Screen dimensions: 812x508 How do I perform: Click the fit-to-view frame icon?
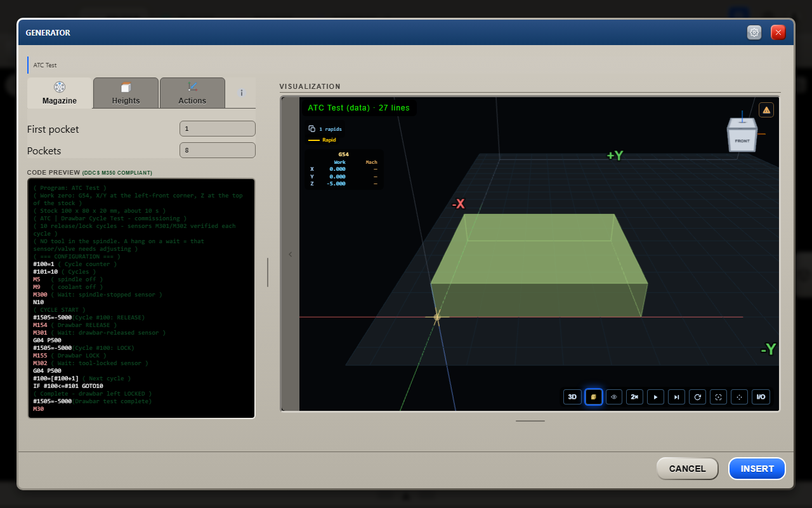pos(718,397)
